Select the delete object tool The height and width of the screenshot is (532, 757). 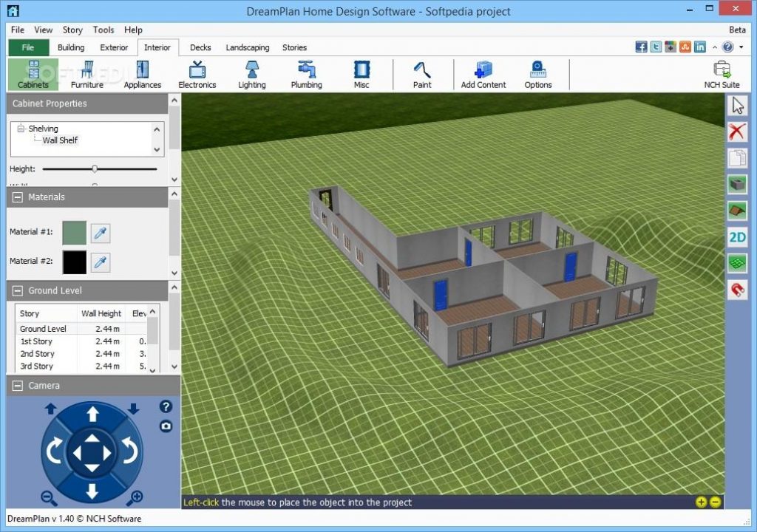(x=736, y=131)
